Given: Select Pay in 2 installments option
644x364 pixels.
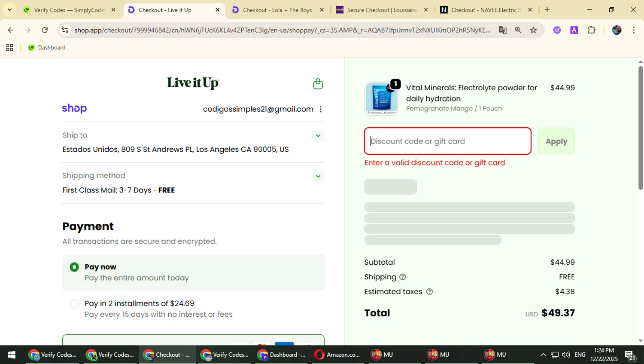Looking at the screenshot, I should (74, 304).
